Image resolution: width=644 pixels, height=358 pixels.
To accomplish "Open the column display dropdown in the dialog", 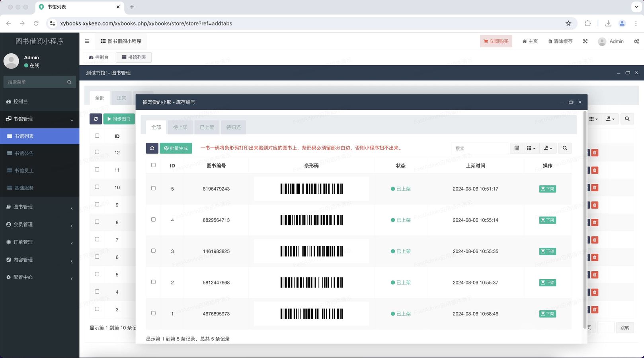I will (x=531, y=148).
